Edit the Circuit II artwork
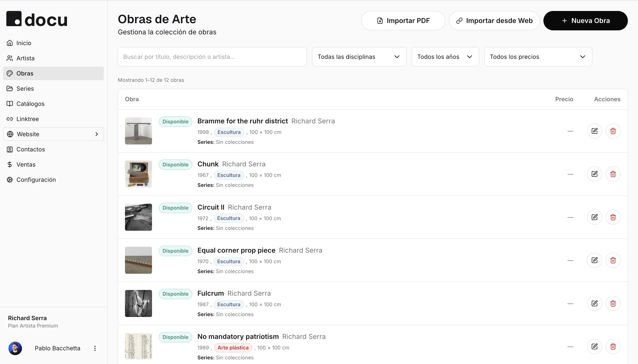638x364 pixels. [594, 217]
